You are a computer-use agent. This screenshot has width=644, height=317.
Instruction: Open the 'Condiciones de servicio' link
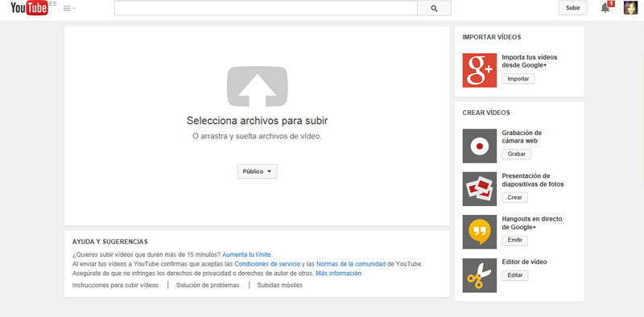pos(267,264)
